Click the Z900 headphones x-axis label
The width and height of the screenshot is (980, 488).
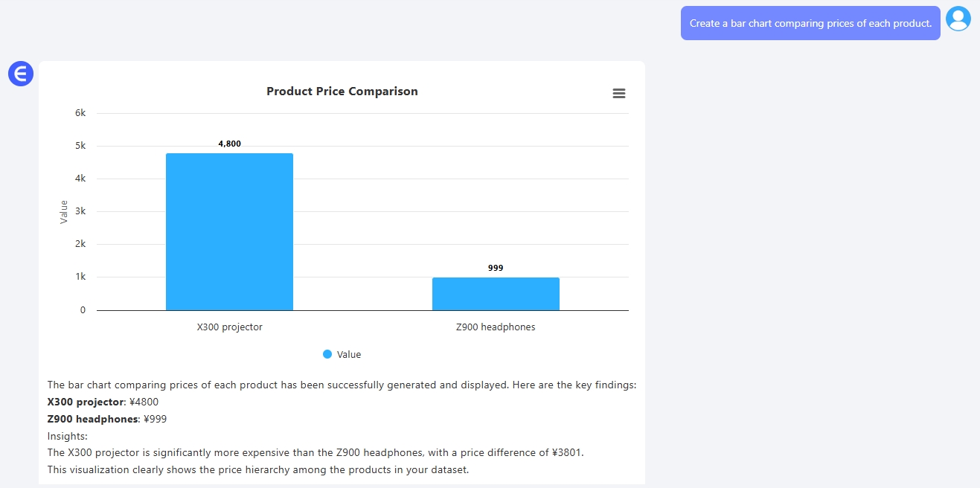point(496,327)
